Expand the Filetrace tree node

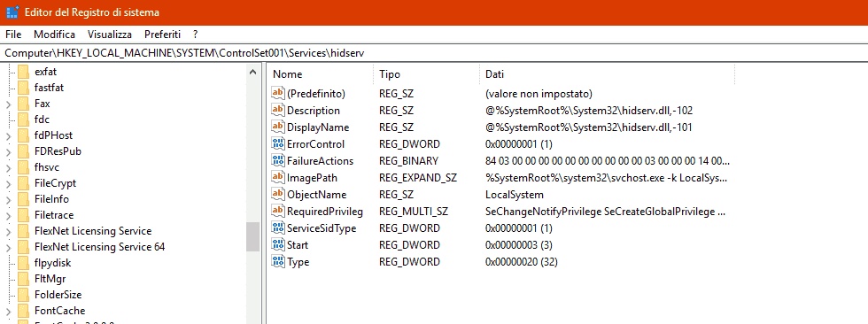[8, 216]
